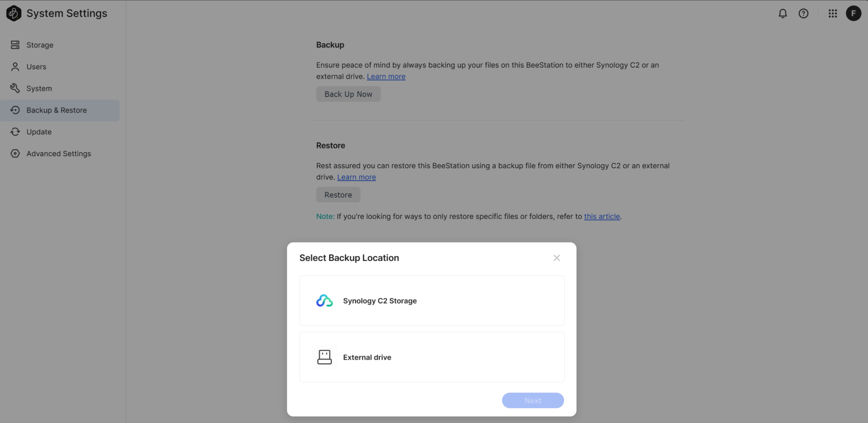Screen dimensions: 868x423
Task: Open user account avatar F
Action: (854, 14)
